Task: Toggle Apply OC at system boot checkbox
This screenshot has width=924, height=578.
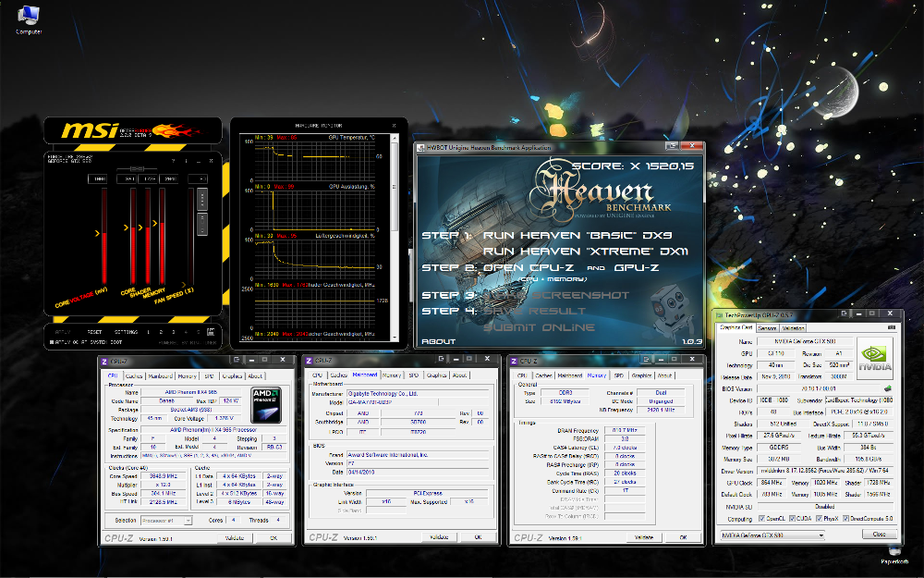Action: [51, 342]
